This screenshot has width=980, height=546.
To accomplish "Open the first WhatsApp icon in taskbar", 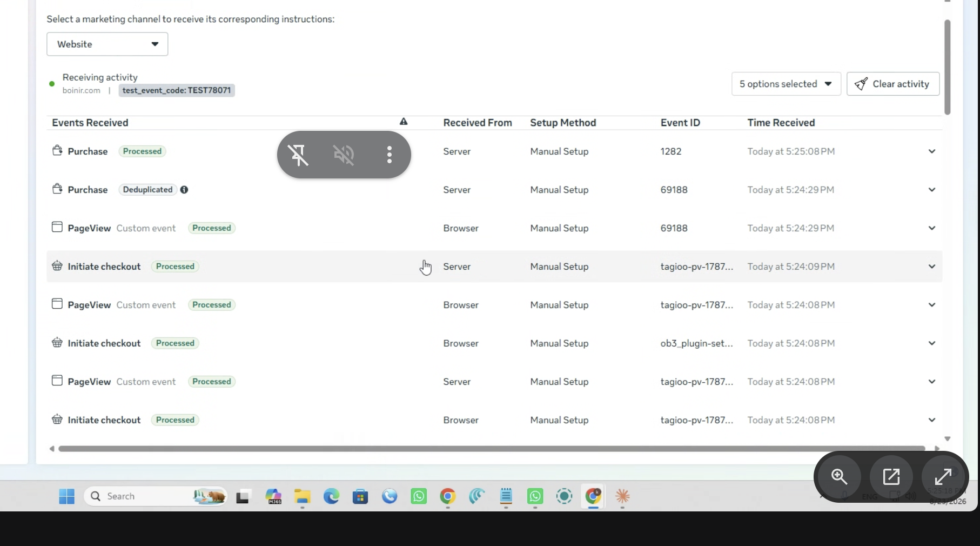I will coord(419,496).
